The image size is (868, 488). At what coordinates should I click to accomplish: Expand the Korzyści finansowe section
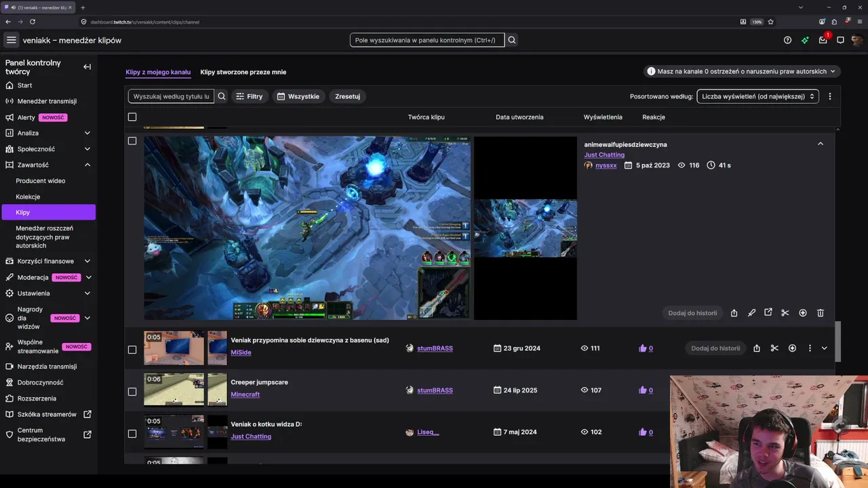tap(87, 261)
